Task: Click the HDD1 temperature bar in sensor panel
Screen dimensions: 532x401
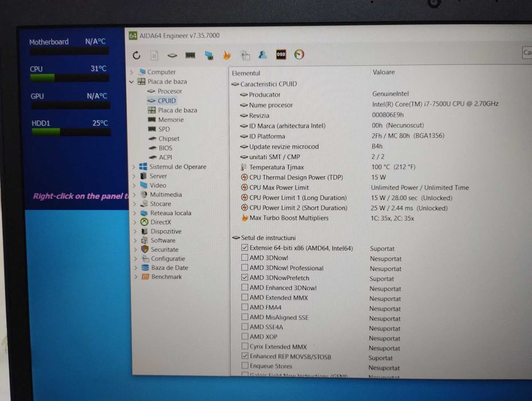Action: pos(71,132)
